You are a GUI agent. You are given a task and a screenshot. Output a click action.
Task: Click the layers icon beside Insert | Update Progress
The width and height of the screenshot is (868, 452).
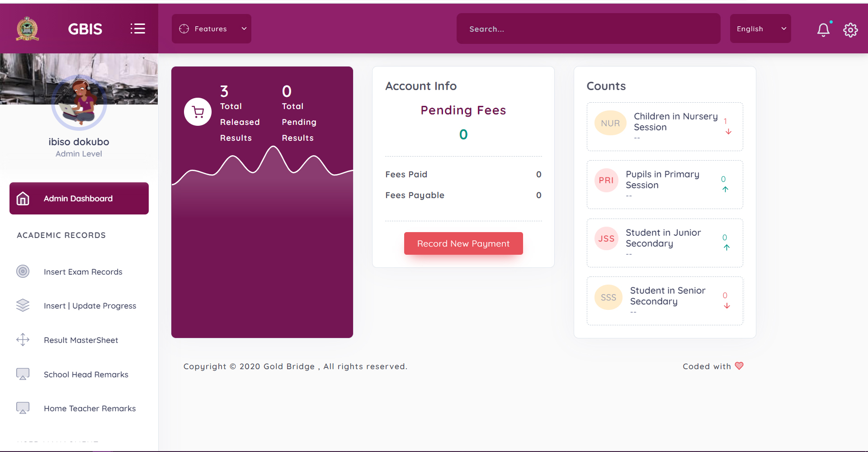23,305
